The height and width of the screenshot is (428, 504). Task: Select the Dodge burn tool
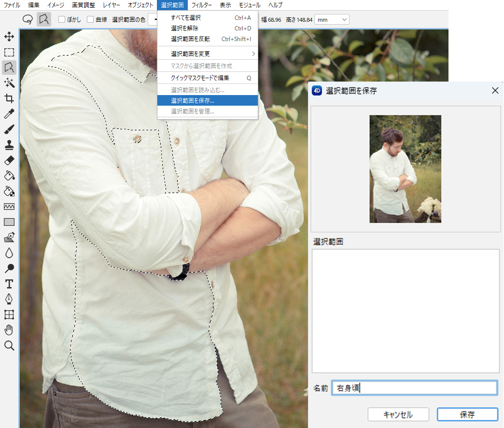(9, 268)
